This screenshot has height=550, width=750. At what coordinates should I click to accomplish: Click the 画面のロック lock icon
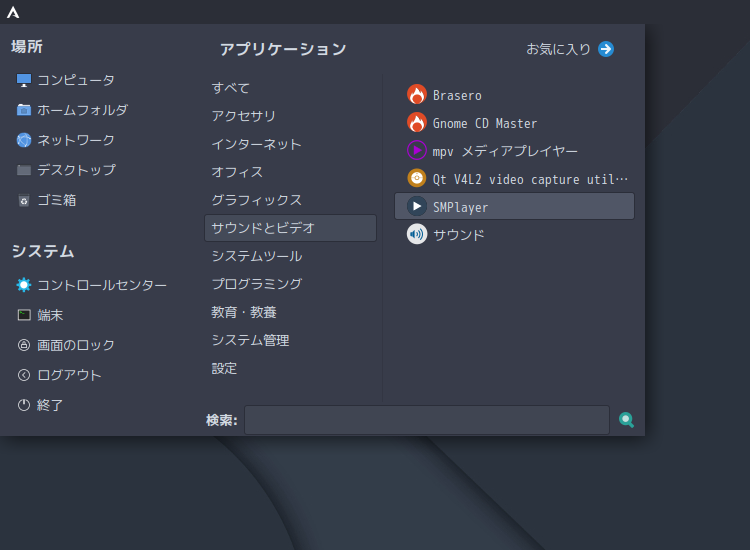[23, 345]
